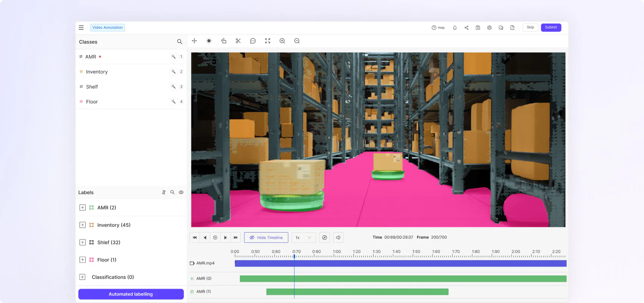644x303 pixels.
Task: Select the move/pan tool in toolbar
Action: 194,41
